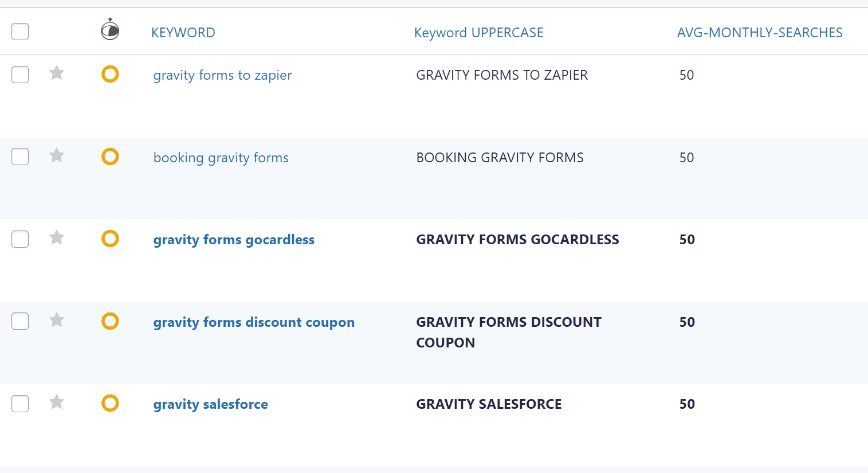This screenshot has height=473, width=868.
Task: Click the orange status circle for "gravity forms to zapier"
Action: 110,74
